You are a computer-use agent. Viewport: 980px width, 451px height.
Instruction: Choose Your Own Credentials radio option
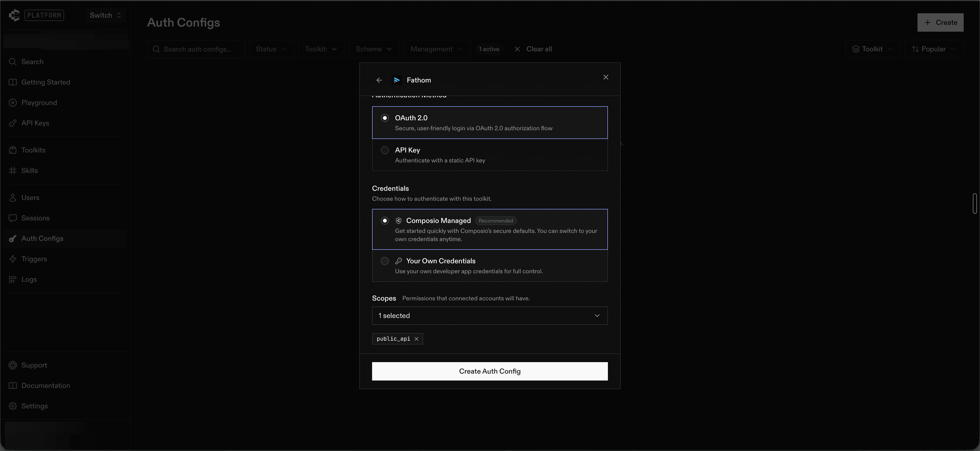pos(385,261)
